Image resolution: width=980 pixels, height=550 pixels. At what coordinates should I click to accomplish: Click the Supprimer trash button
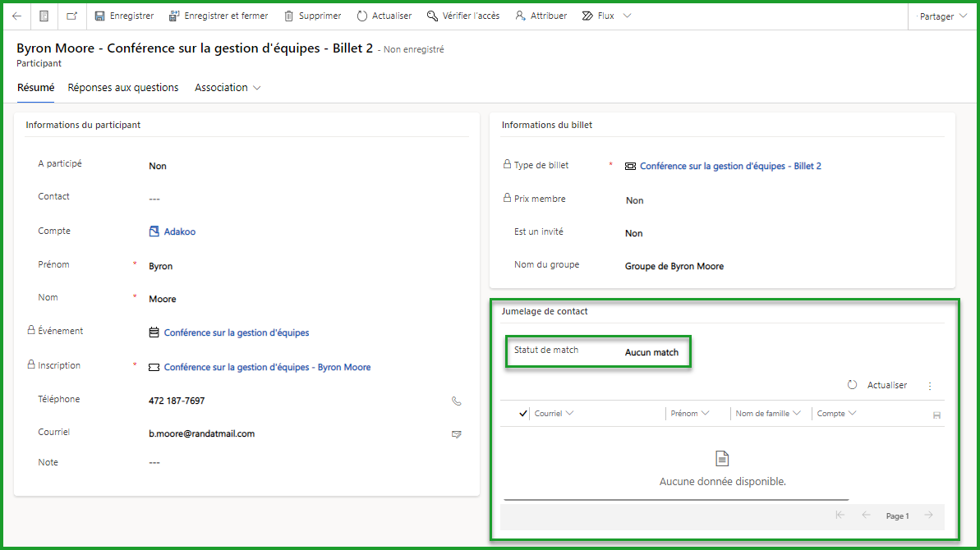312,16
